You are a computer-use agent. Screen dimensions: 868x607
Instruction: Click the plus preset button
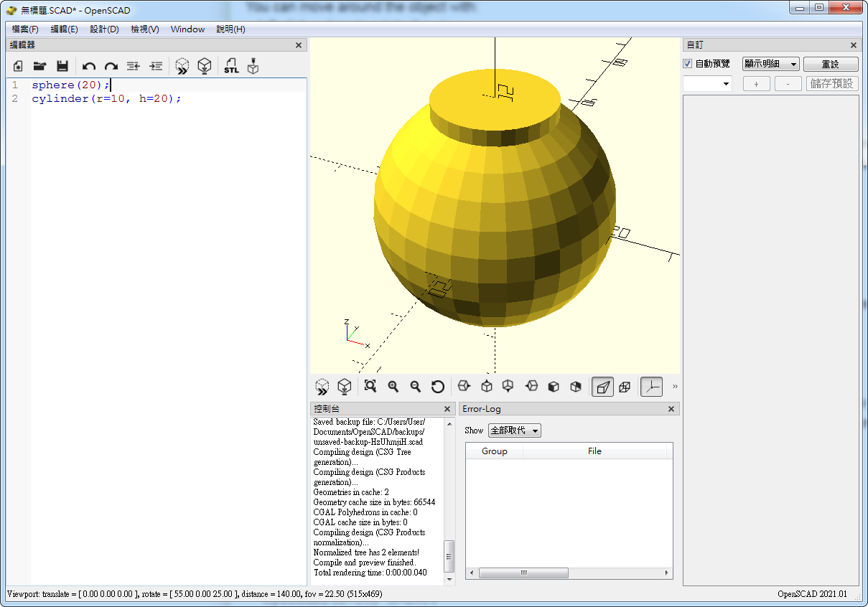pyautogui.click(x=756, y=83)
